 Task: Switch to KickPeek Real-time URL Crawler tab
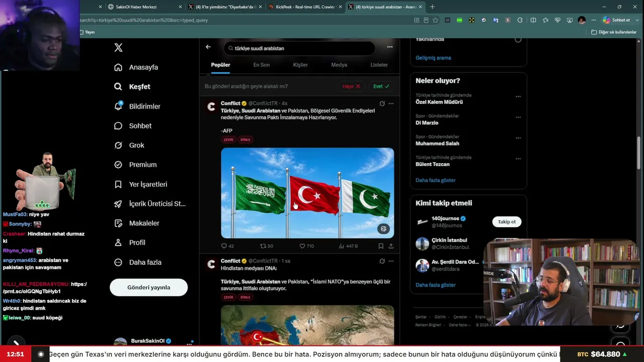(305, 7)
